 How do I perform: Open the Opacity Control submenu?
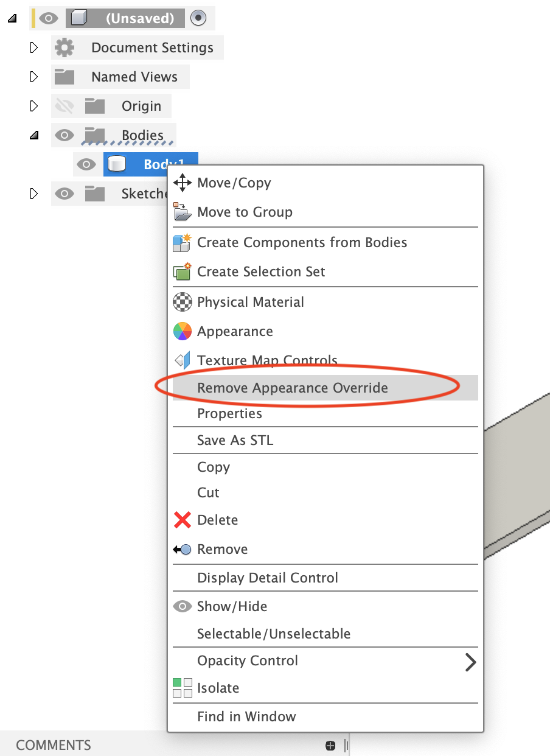coord(247,660)
